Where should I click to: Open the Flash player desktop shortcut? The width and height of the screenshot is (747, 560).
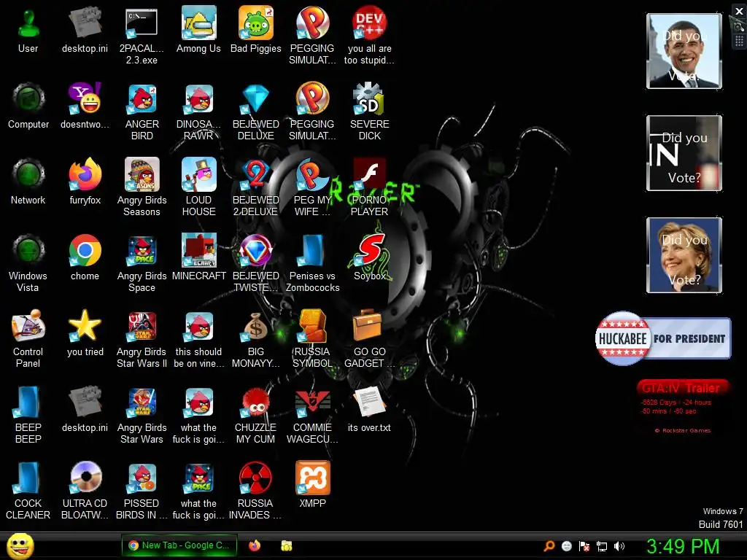pos(369,187)
